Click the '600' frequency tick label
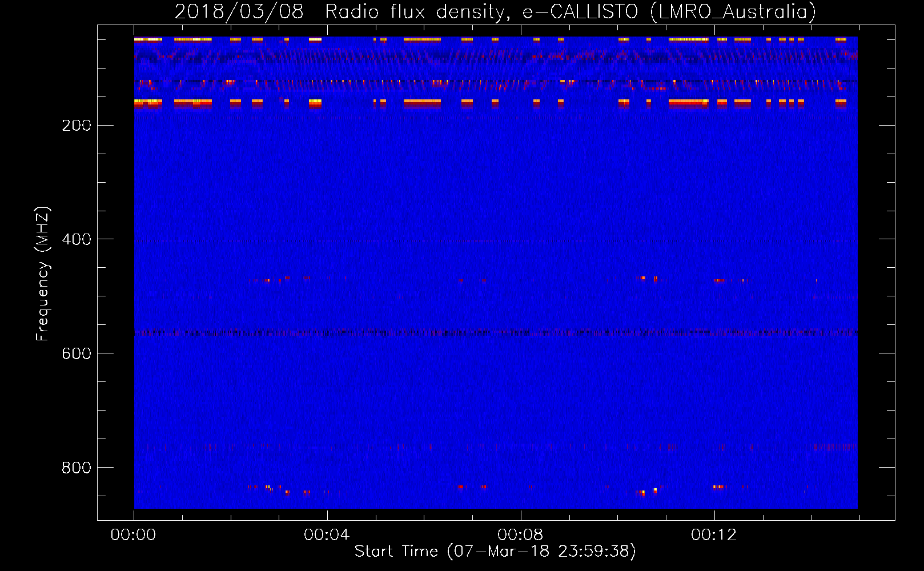The width and height of the screenshot is (924, 571). [x=77, y=354]
